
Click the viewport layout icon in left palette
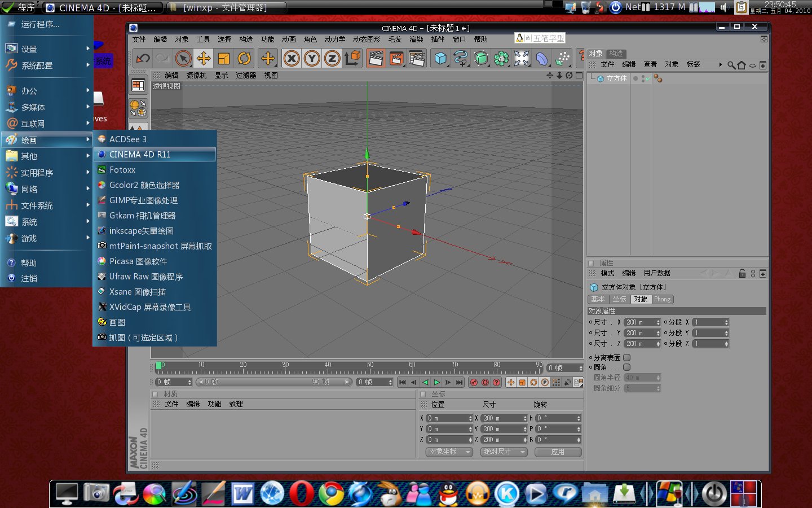138,85
